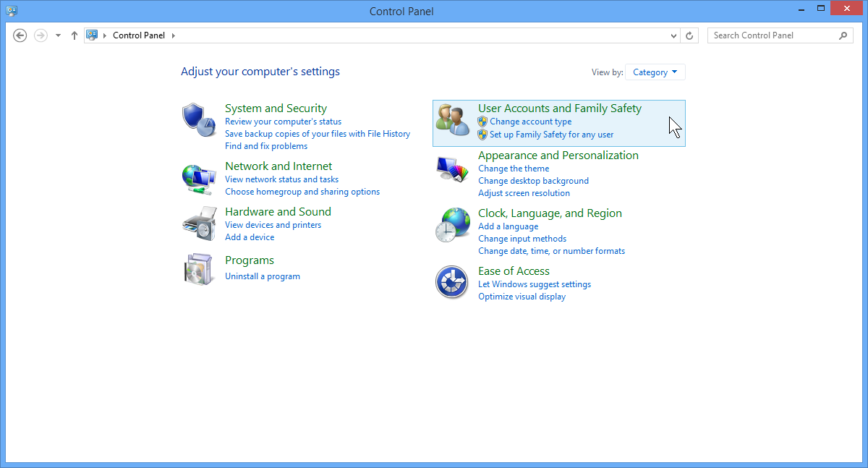This screenshot has width=868, height=468.
Task: Click Uninstall a program
Action: pyautogui.click(x=263, y=276)
